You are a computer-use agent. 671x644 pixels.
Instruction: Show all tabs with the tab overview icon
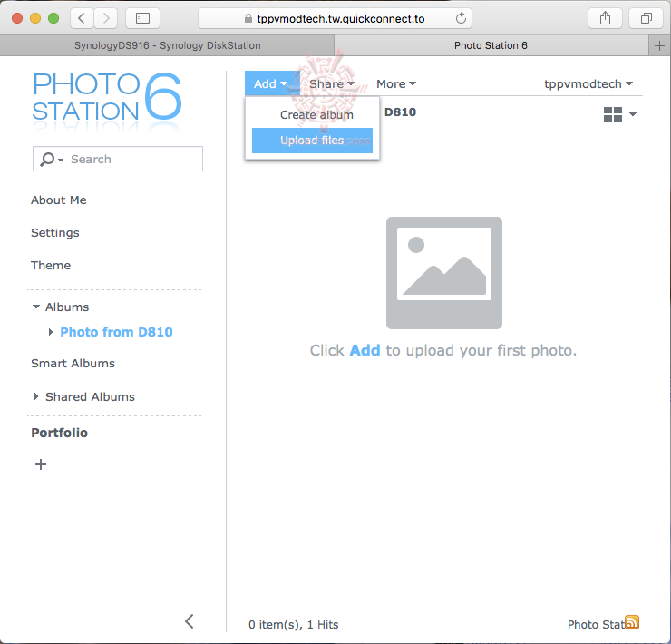coord(646,18)
